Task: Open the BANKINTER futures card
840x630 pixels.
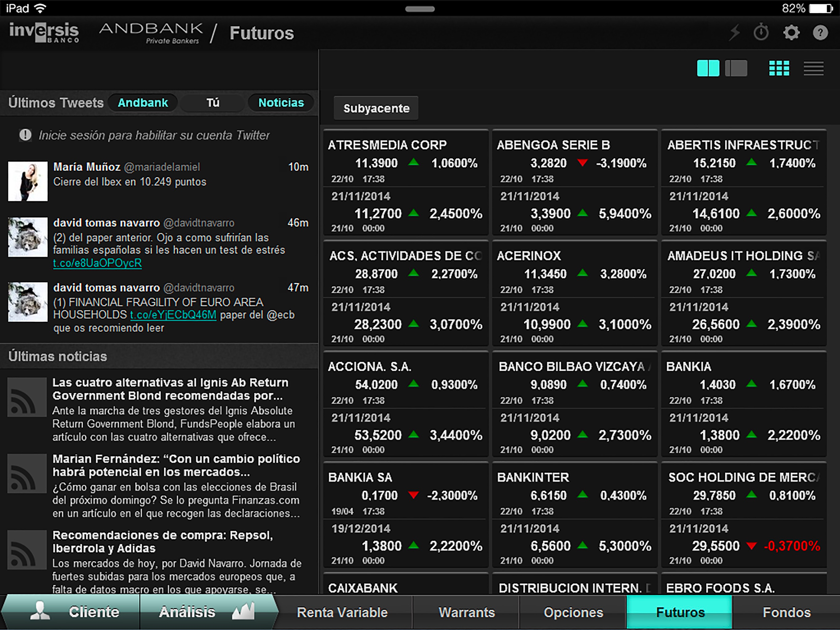Action: coord(575,515)
